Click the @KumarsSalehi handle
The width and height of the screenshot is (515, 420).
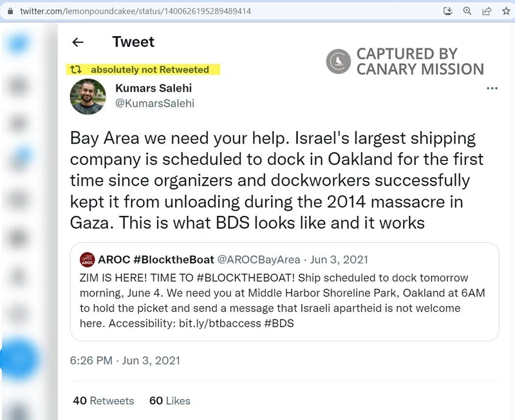[154, 103]
